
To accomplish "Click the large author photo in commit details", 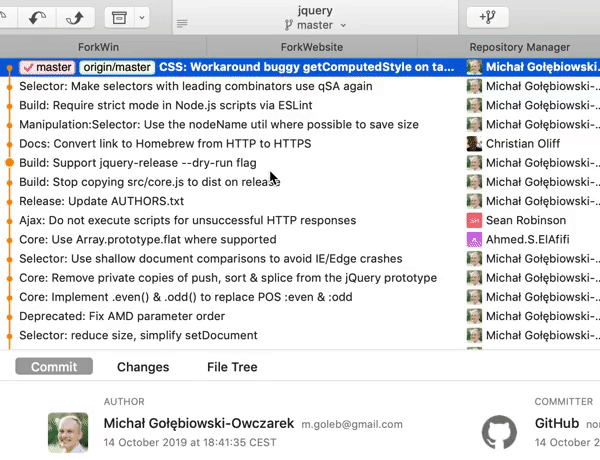I will (68, 432).
